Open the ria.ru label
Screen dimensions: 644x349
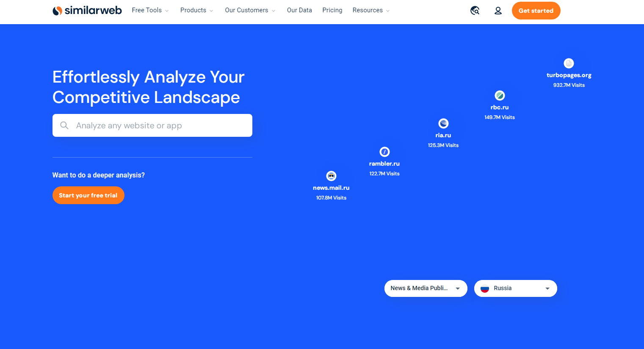tap(443, 136)
